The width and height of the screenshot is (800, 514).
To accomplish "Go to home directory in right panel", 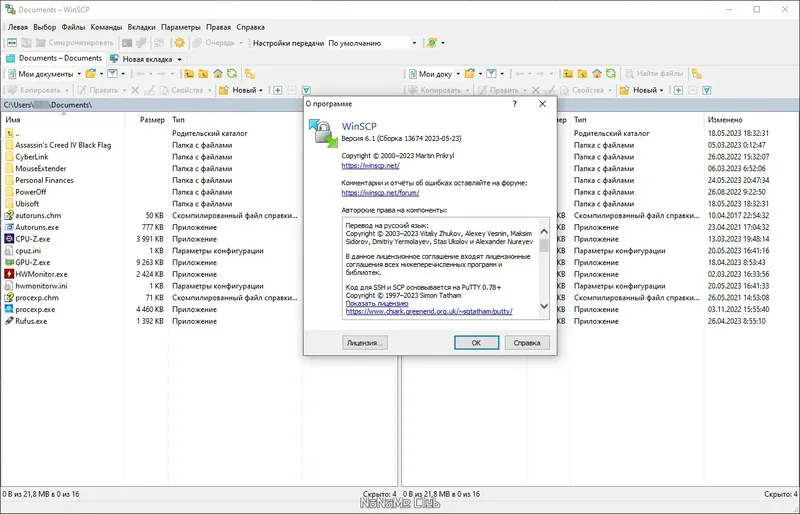I will pos(597,74).
